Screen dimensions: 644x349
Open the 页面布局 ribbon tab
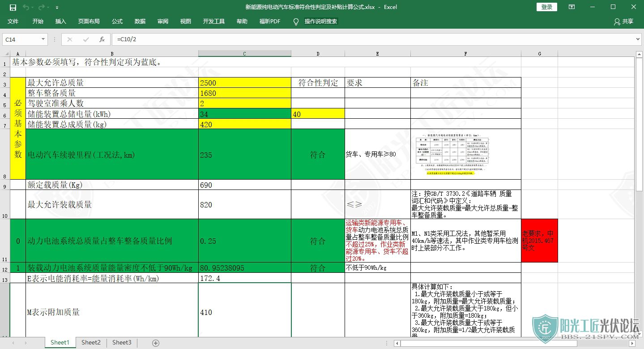pyautogui.click(x=89, y=22)
